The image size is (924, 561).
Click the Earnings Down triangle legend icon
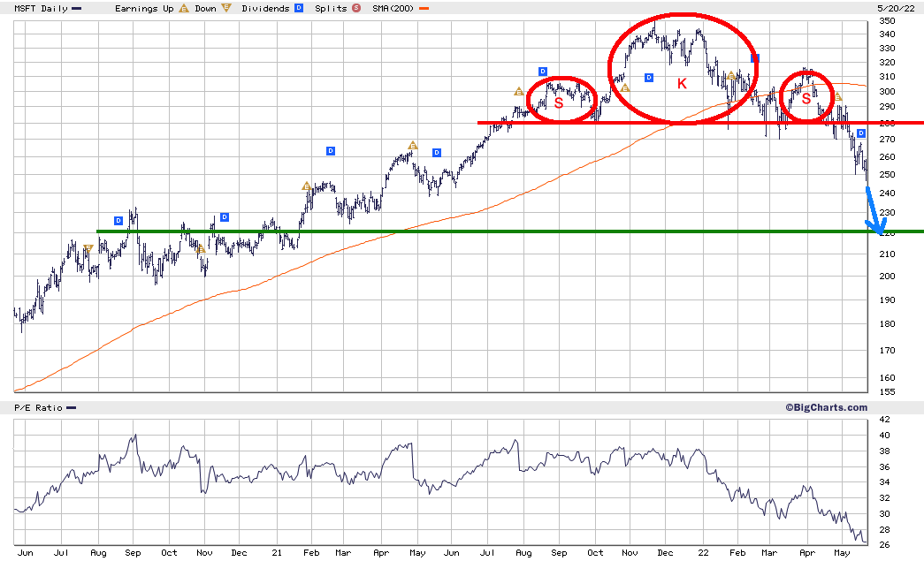tap(225, 8)
